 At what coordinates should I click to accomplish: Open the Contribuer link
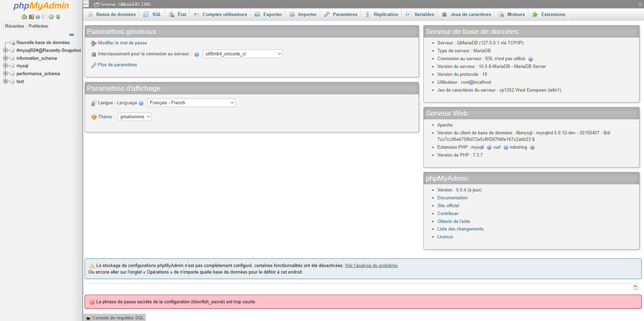pyautogui.click(x=448, y=213)
